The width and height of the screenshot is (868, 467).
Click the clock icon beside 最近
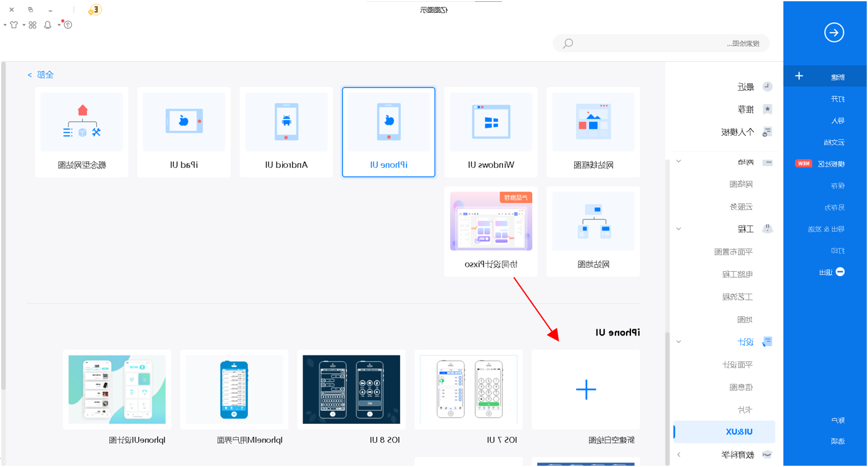coord(767,87)
